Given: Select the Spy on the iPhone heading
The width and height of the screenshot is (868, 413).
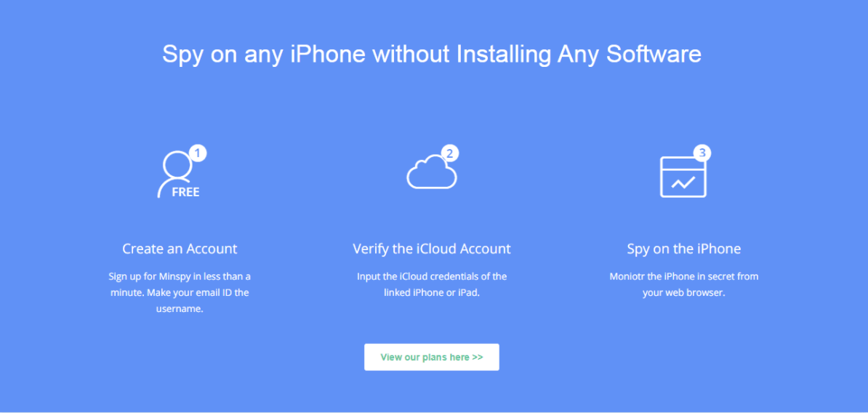Looking at the screenshot, I should pos(683,249).
